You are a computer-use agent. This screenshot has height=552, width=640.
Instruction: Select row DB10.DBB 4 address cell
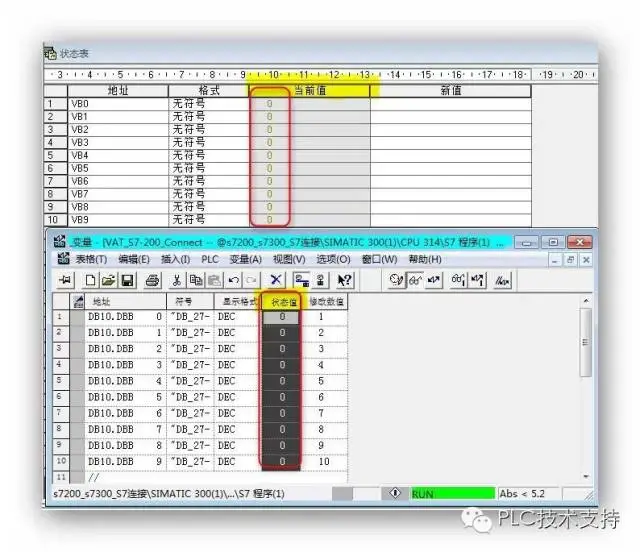coord(125,381)
